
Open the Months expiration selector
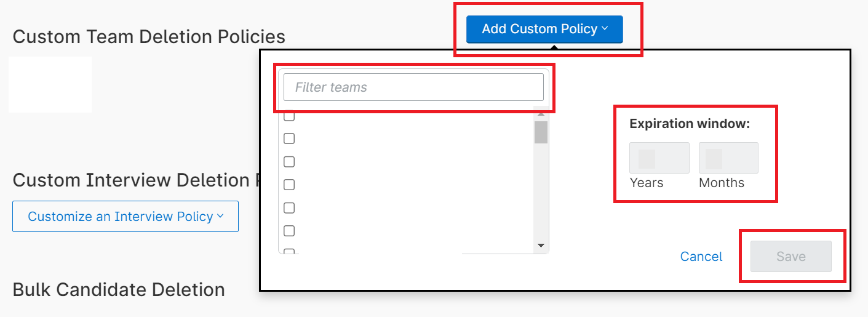(x=728, y=158)
